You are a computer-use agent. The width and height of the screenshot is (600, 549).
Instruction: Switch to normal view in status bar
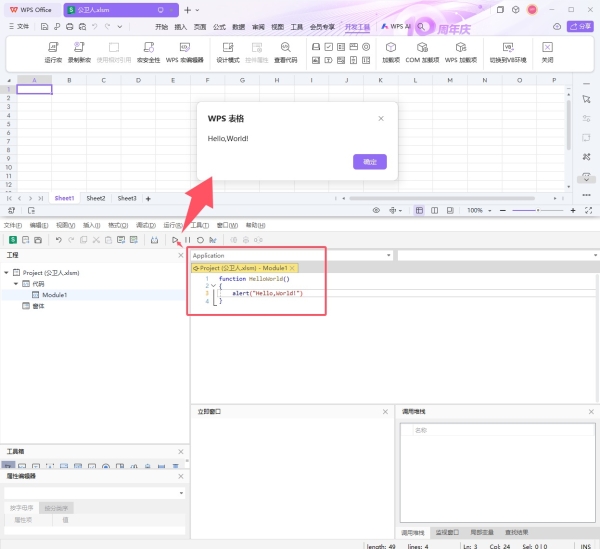419,210
